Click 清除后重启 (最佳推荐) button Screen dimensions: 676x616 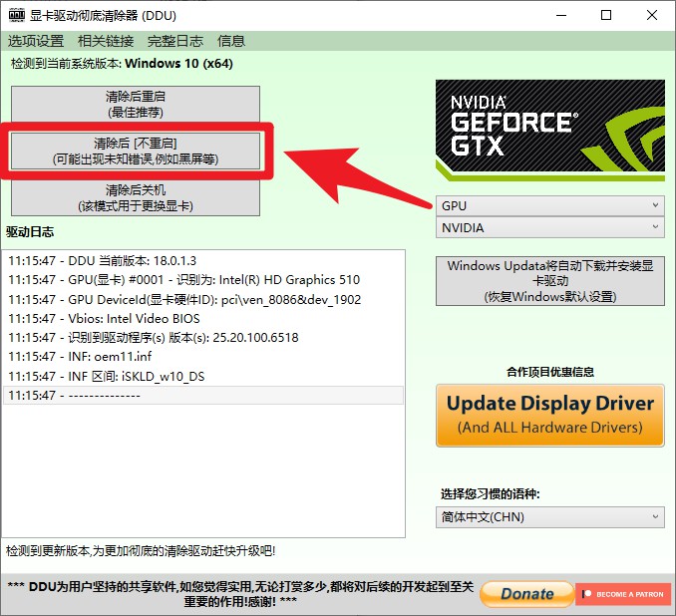[x=136, y=105]
